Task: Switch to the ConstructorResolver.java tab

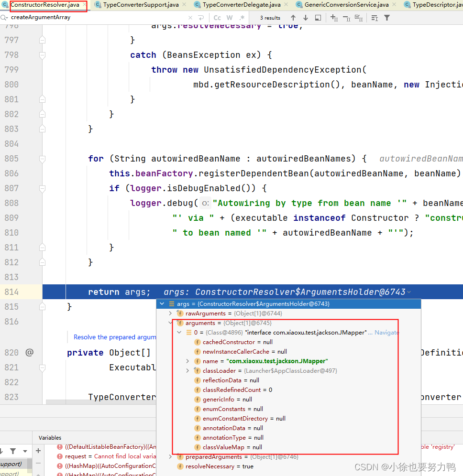Action: (x=44, y=5)
